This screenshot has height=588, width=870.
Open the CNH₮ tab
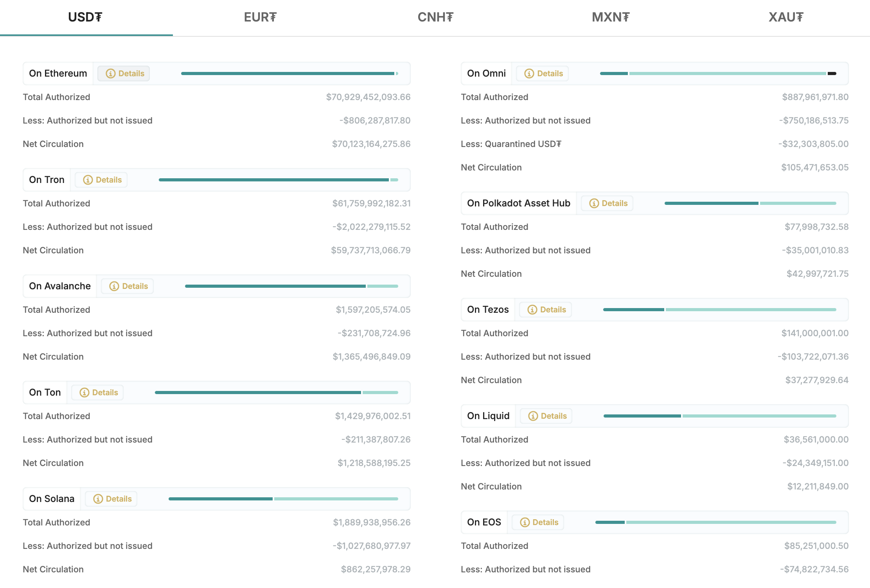click(x=435, y=17)
